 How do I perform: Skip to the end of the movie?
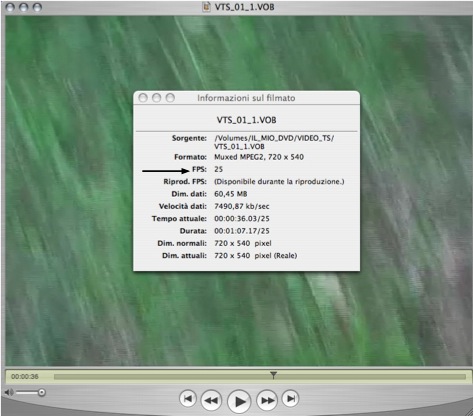(x=290, y=398)
